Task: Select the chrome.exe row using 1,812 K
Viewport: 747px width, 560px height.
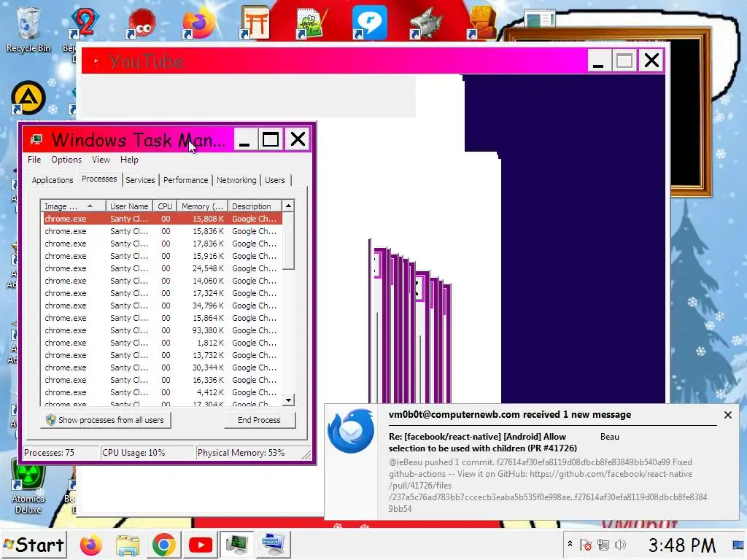Action: point(163,343)
